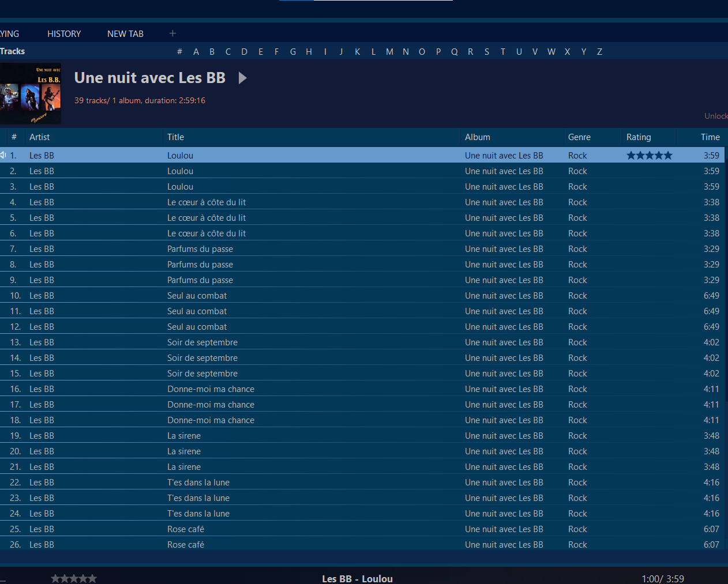The width and height of the screenshot is (728, 584).
Task: Click the 1:00/ 3:59 playback time display
Action: [x=663, y=579]
